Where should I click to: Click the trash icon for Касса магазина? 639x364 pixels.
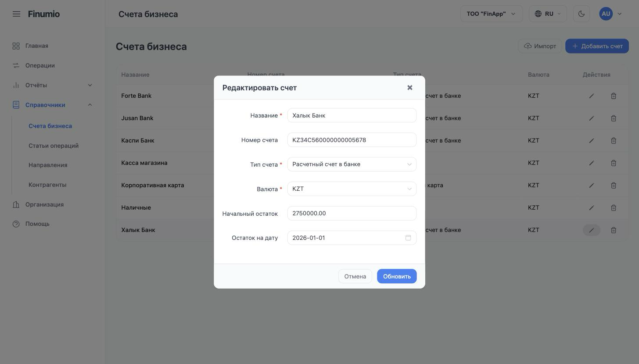(x=614, y=163)
